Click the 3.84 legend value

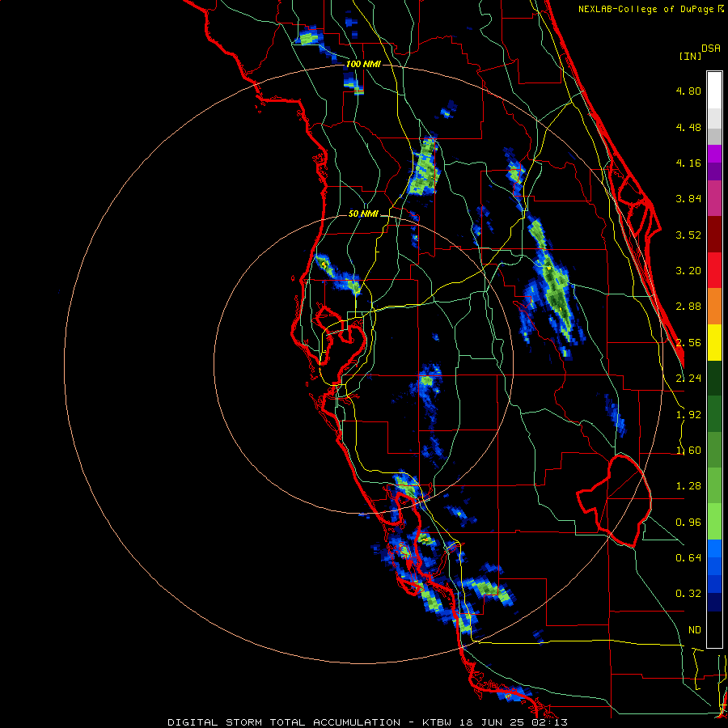pyautogui.click(x=688, y=199)
